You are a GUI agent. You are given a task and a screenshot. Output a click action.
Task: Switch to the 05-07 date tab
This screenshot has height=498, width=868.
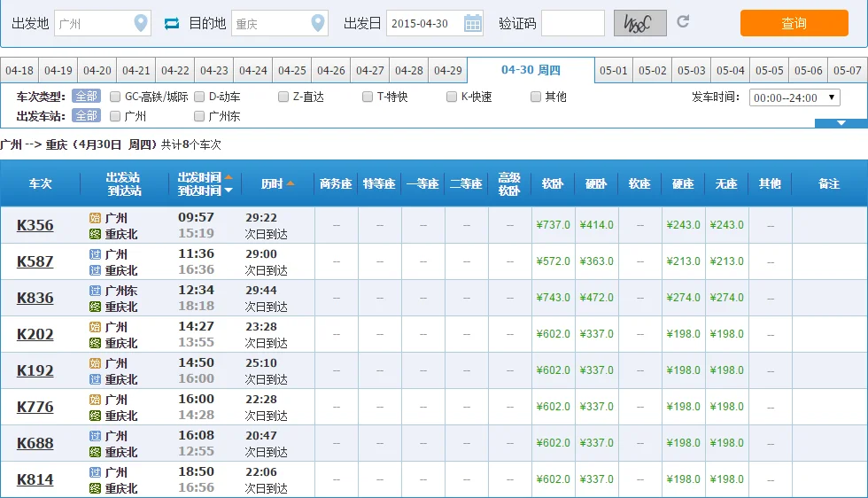pos(848,70)
